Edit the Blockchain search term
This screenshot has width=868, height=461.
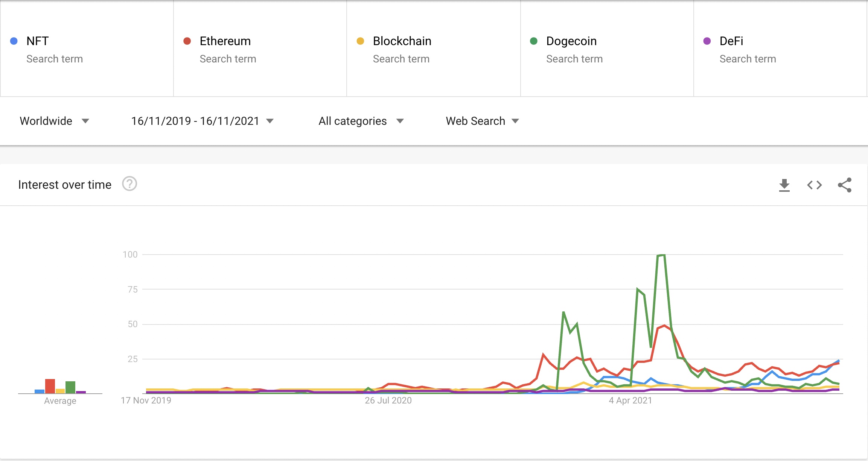click(402, 41)
